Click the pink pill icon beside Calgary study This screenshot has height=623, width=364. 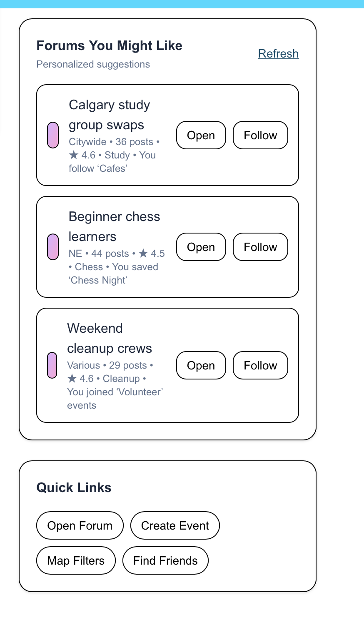tap(53, 135)
